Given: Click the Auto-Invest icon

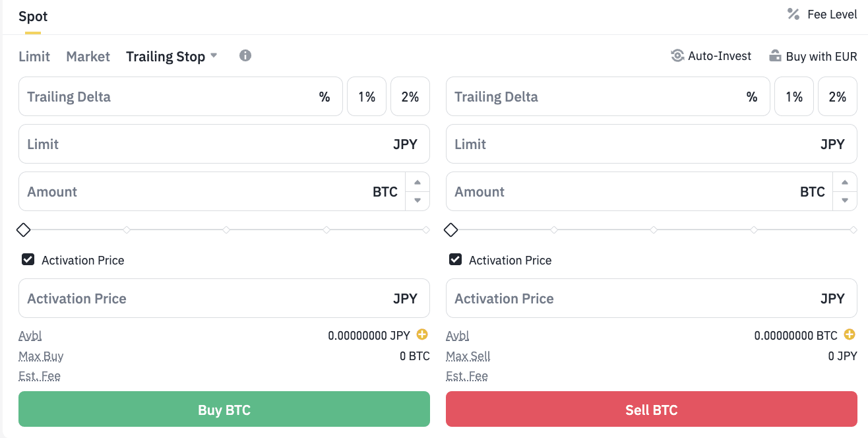Looking at the screenshot, I should click(677, 56).
